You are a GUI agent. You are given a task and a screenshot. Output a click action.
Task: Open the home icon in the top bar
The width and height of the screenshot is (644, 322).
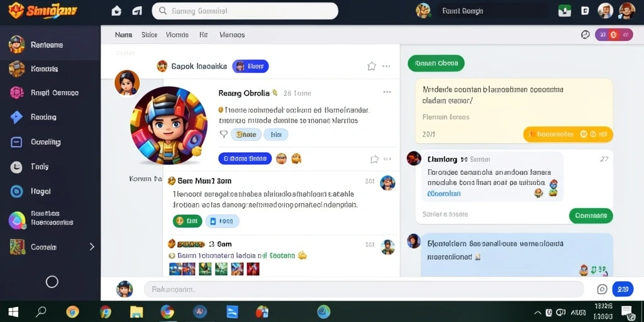116,11
